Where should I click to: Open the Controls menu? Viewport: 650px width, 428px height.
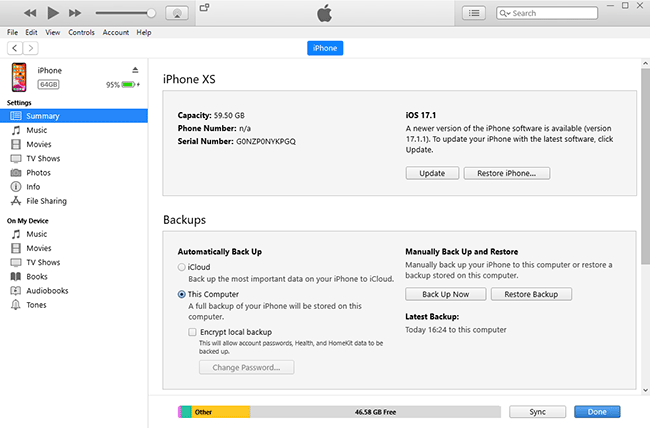(81, 32)
